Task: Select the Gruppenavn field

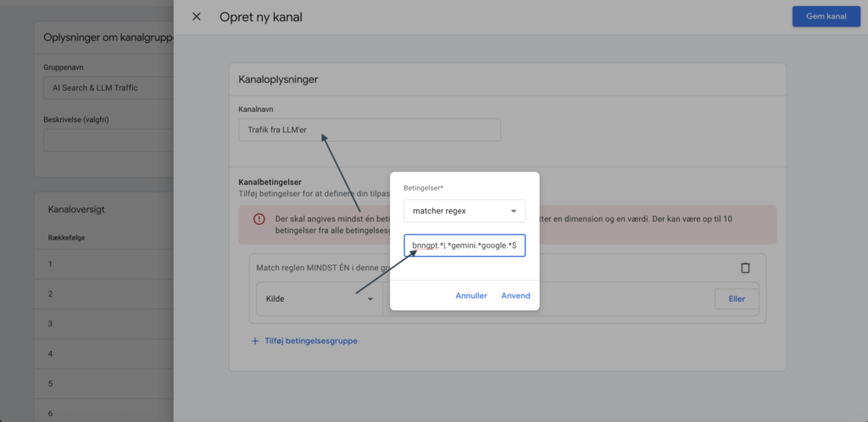Action: point(106,87)
